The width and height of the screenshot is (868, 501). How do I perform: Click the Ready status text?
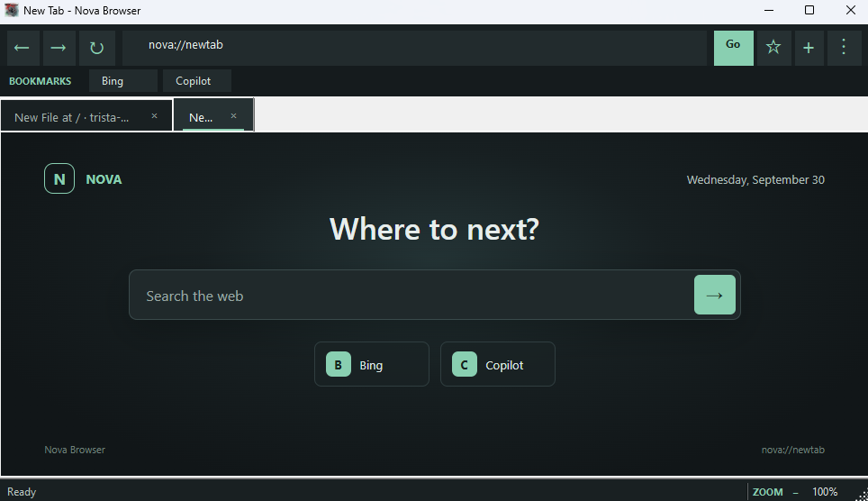(22, 492)
